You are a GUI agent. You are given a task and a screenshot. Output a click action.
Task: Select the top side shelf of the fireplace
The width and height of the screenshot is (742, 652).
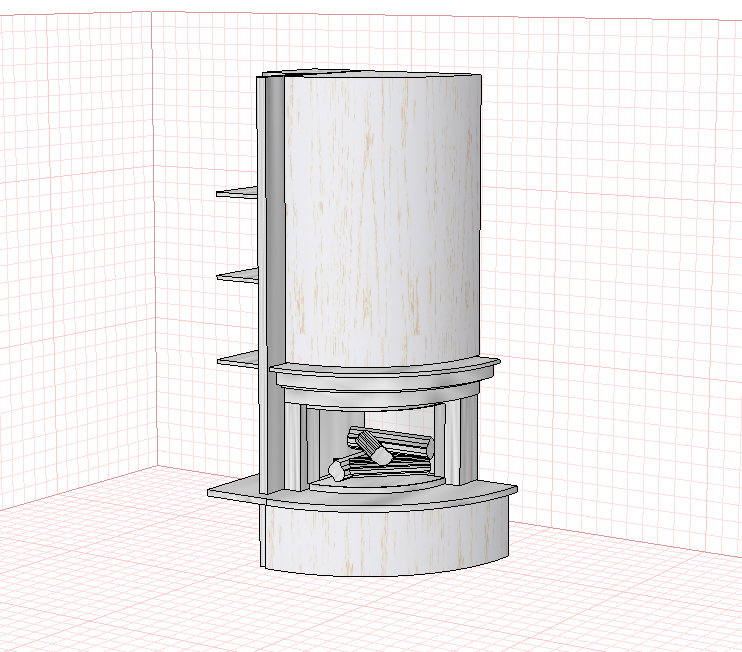coord(237,193)
